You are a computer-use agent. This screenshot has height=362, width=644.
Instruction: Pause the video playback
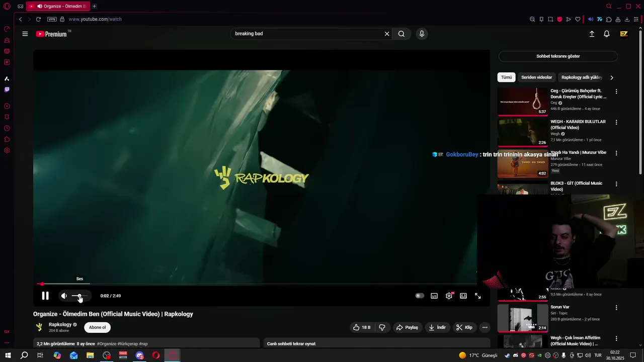[45, 296]
